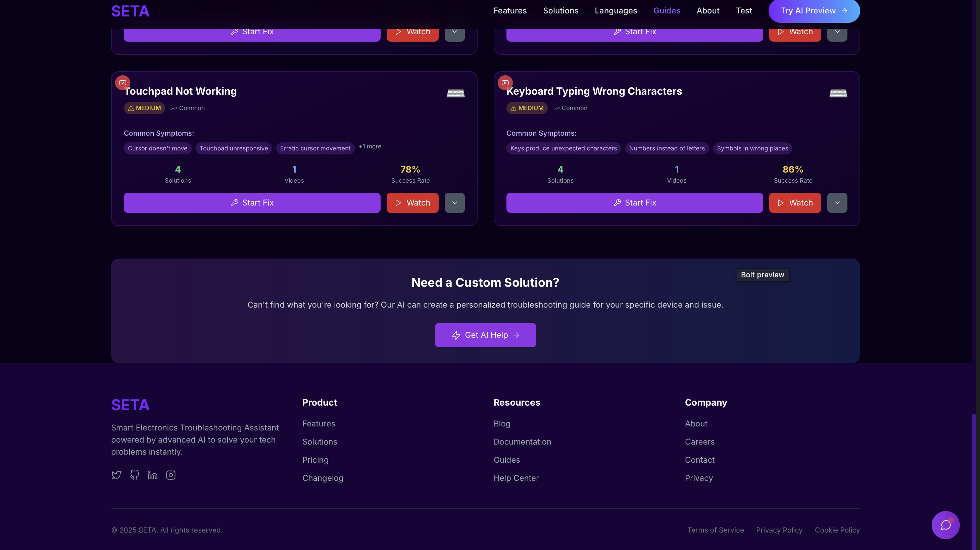Expand Keyboard Typing Wrong Characters chevron

(837, 203)
